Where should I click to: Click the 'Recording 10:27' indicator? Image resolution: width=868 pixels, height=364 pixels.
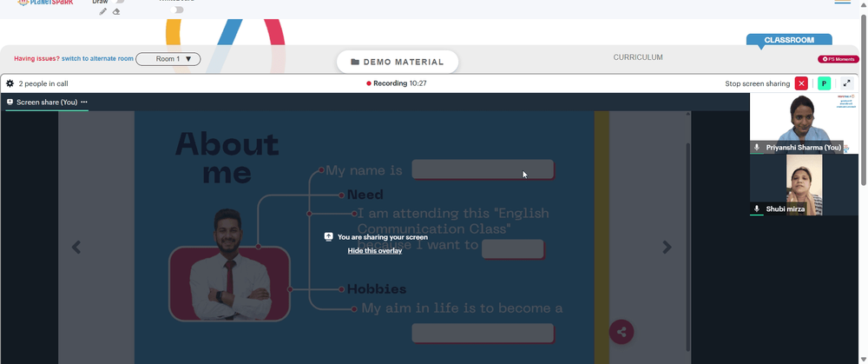(397, 83)
